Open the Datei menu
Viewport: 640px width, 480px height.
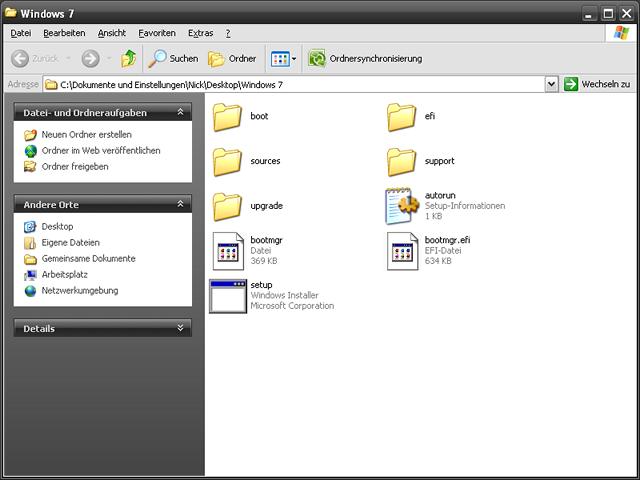point(21,33)
